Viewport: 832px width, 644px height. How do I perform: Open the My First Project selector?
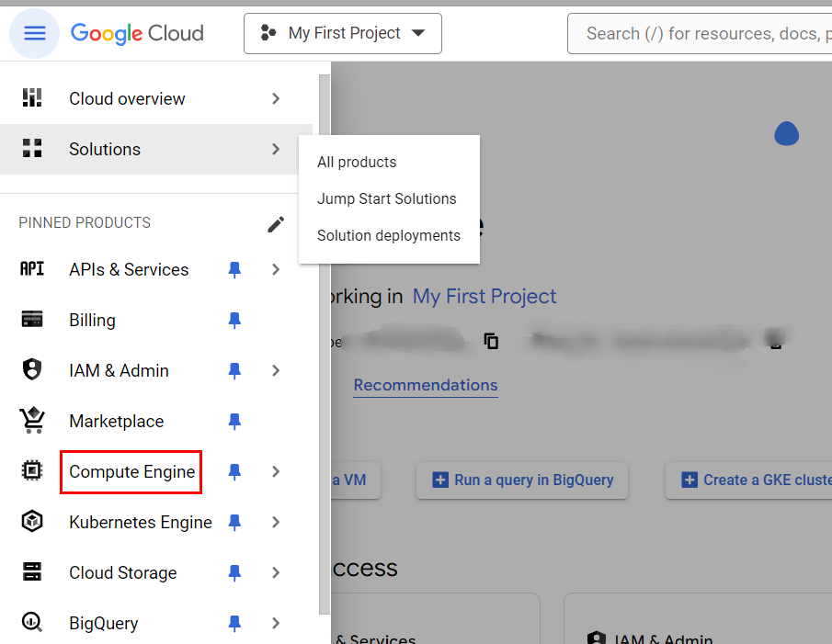pyautogui.click(x=343, y=33)
